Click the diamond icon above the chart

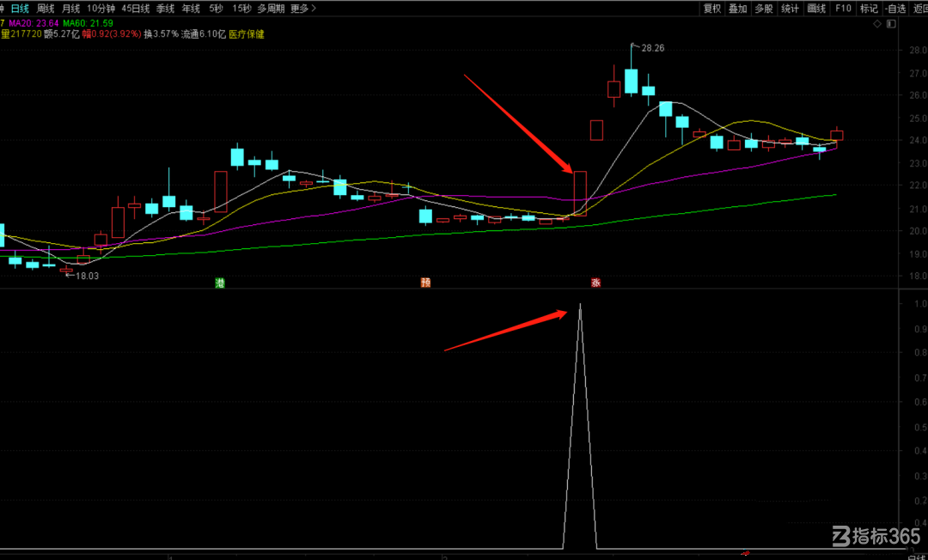(877, 24)
